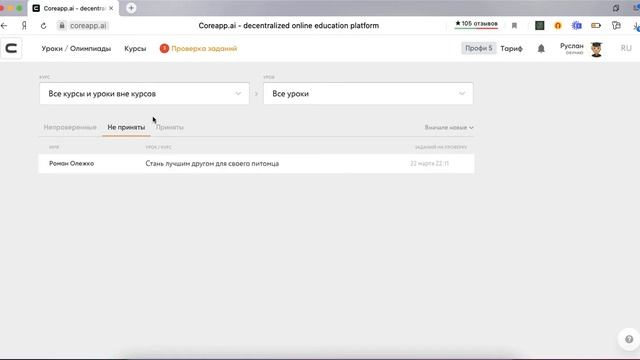
Task: Go back with the browser back arrow
Action: coord(4,26)
